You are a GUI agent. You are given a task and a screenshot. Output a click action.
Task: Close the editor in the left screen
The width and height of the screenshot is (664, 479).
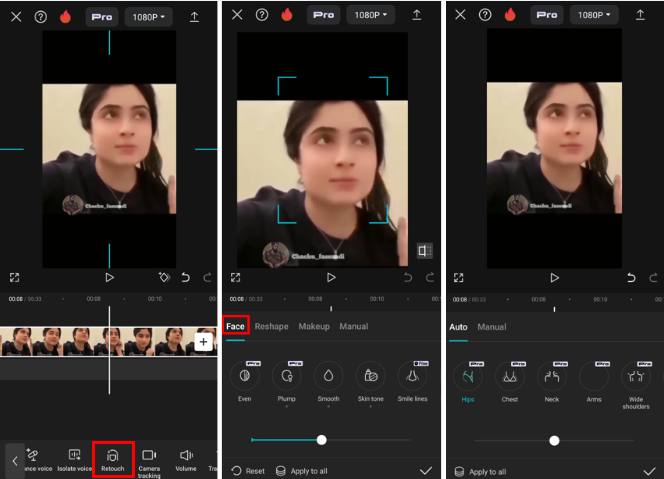(x=16, y=17)
